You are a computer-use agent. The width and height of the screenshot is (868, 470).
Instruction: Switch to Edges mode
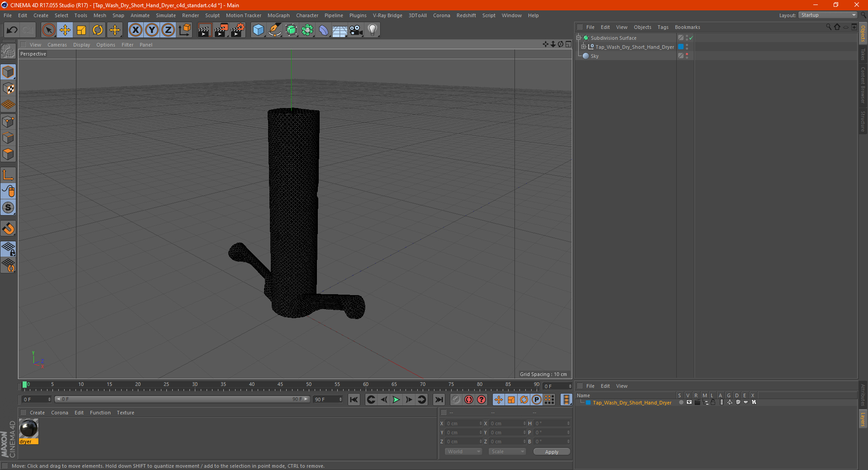pyautogui.click(x=8, y=138)
